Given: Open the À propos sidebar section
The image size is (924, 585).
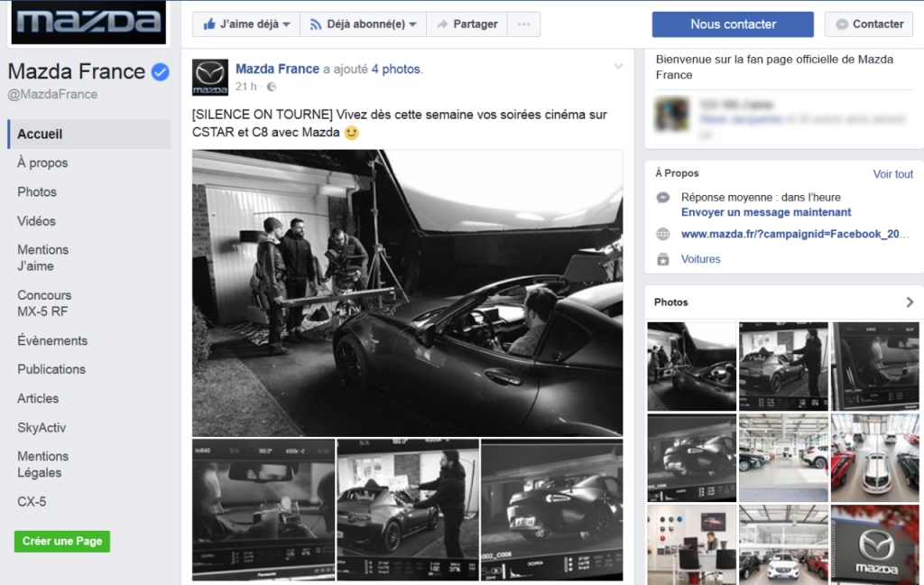Looking at the screenshot, I should tap(42, 162).
